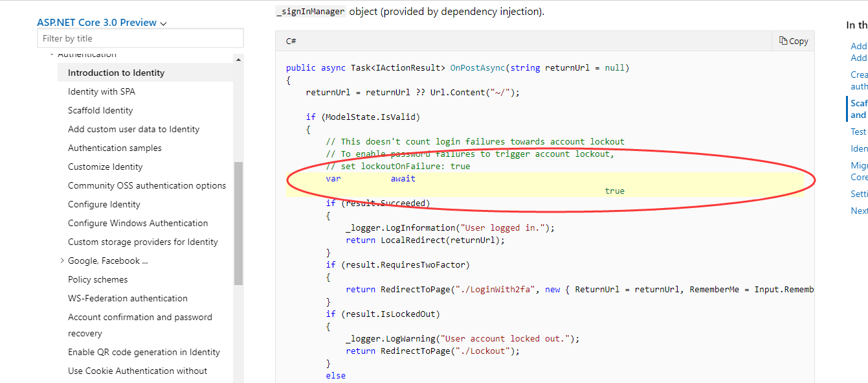Open Identity with SPA article
Image resolution: width=868 pixels, height=383 pixels.
[102, 91]
